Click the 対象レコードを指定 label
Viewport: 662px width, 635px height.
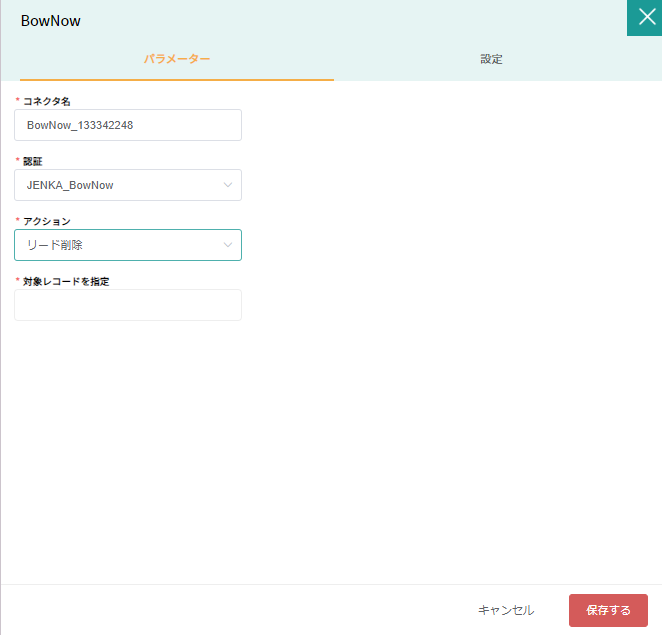coord(66,281)
